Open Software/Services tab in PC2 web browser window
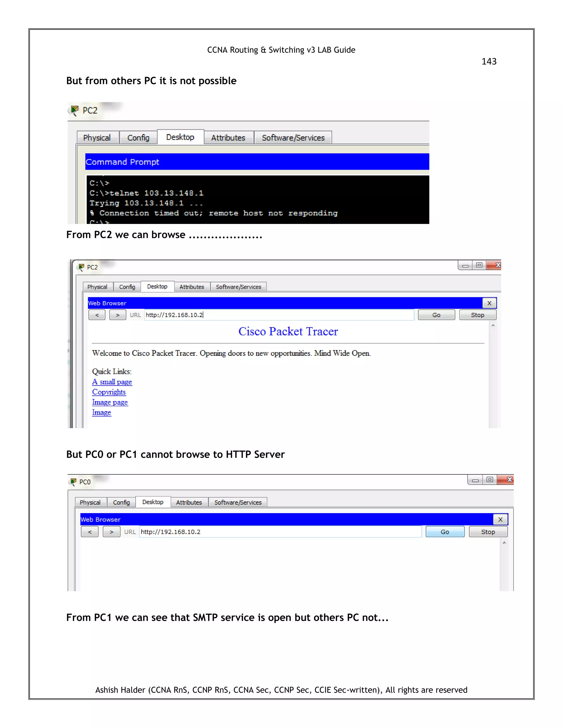This screenshot has width=563, height=728. click(x=238, y=287)
